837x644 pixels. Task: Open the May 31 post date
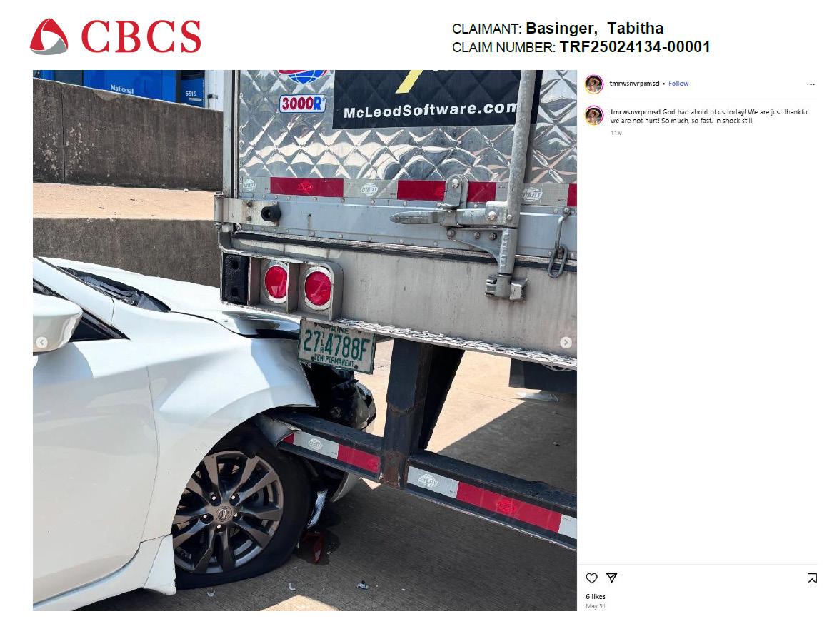(596, 606)
